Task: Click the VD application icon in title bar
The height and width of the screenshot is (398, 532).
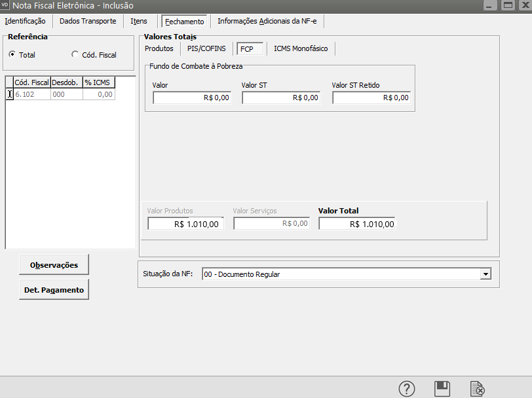Action: point(6,5)
